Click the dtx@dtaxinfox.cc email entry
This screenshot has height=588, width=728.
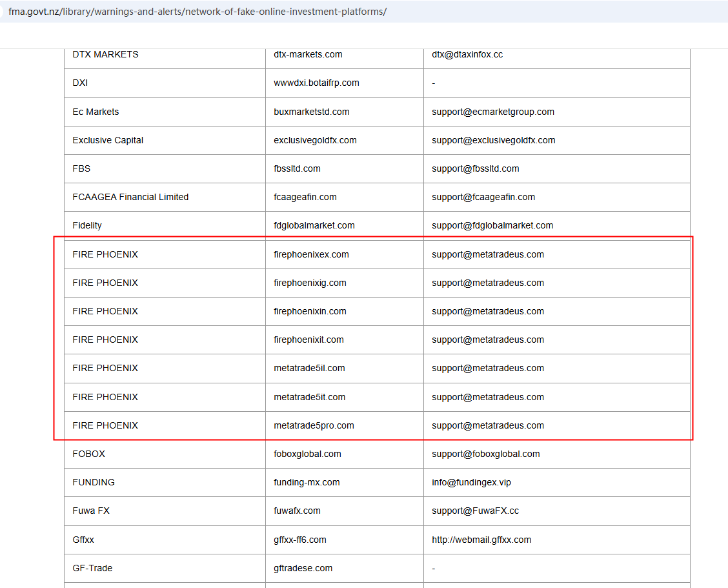(x=467, y=54)
